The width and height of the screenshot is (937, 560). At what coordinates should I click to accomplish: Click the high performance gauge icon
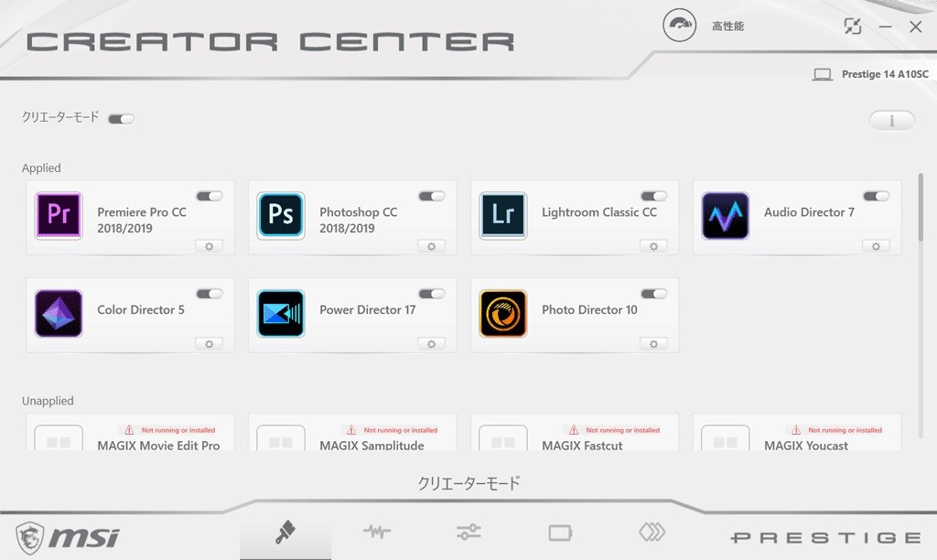coord(680,25)
